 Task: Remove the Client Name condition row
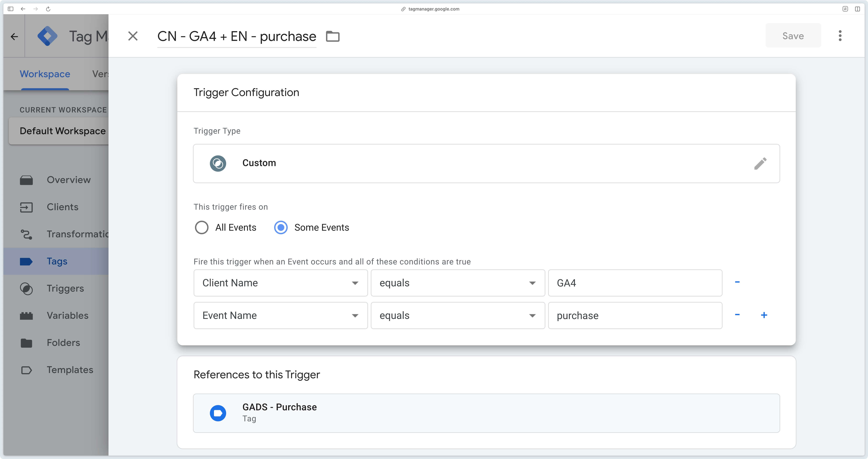(737, 282)
